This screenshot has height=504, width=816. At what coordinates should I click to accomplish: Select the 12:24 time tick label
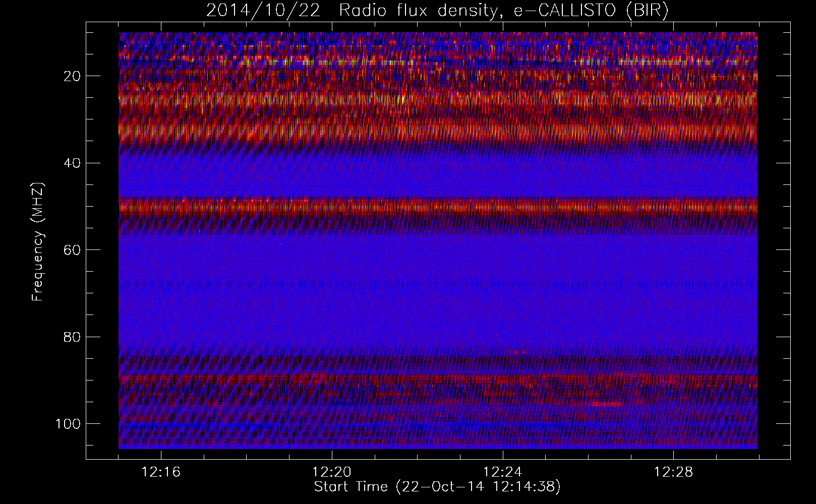[x=502, y=472]
